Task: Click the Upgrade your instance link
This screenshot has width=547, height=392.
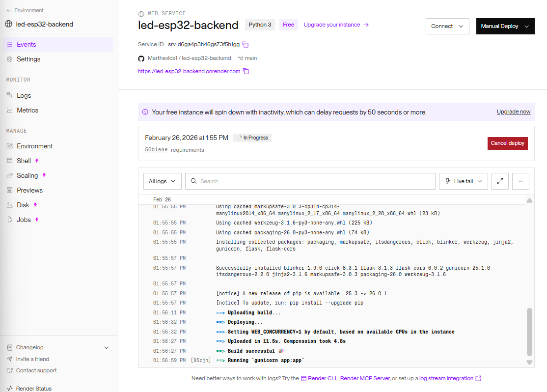Action: point(332,25)
